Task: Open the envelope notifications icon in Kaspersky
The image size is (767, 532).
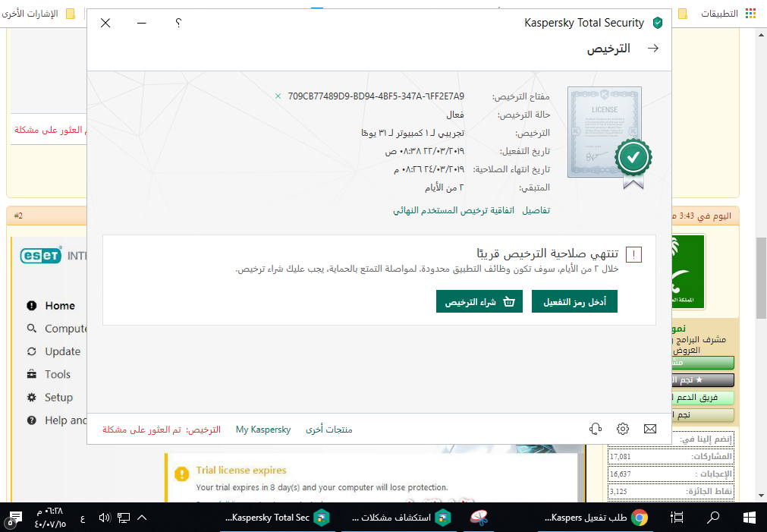Action: click(650, 429)
